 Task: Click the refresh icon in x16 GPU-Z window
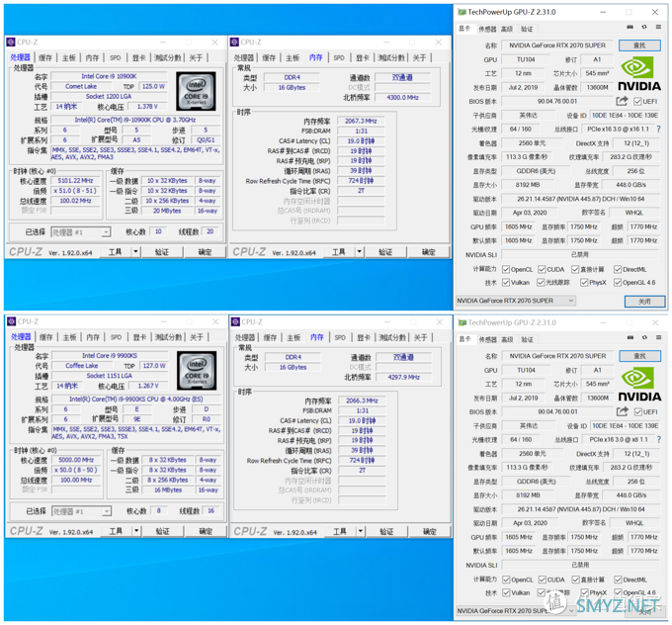(644, 27)
